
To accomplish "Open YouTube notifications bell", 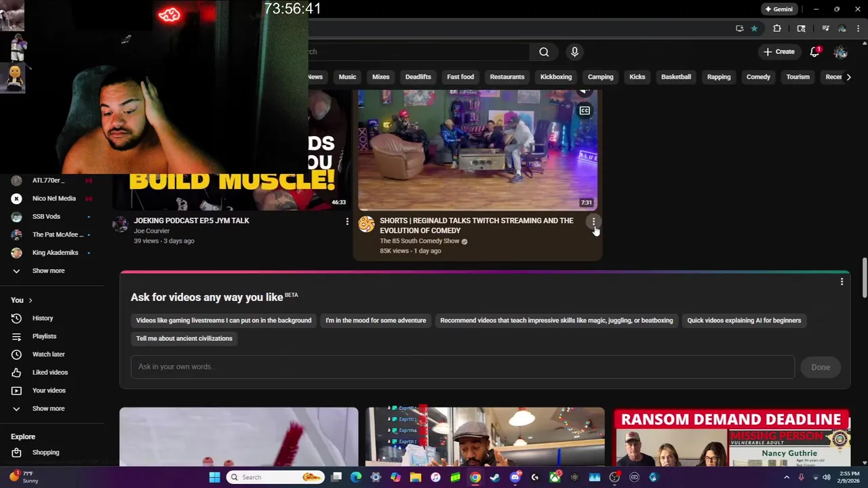I will click(815, 52).
